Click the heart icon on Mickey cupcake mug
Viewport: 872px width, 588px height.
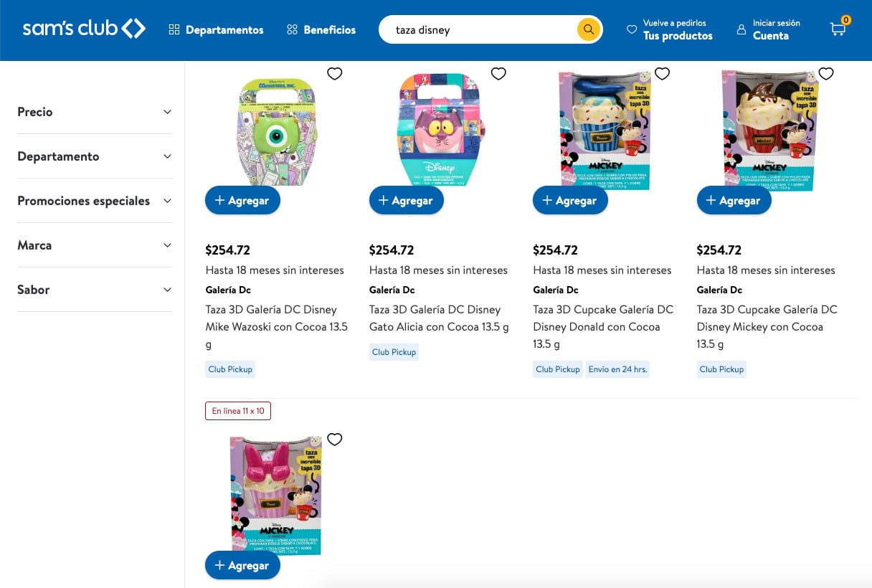825,73
